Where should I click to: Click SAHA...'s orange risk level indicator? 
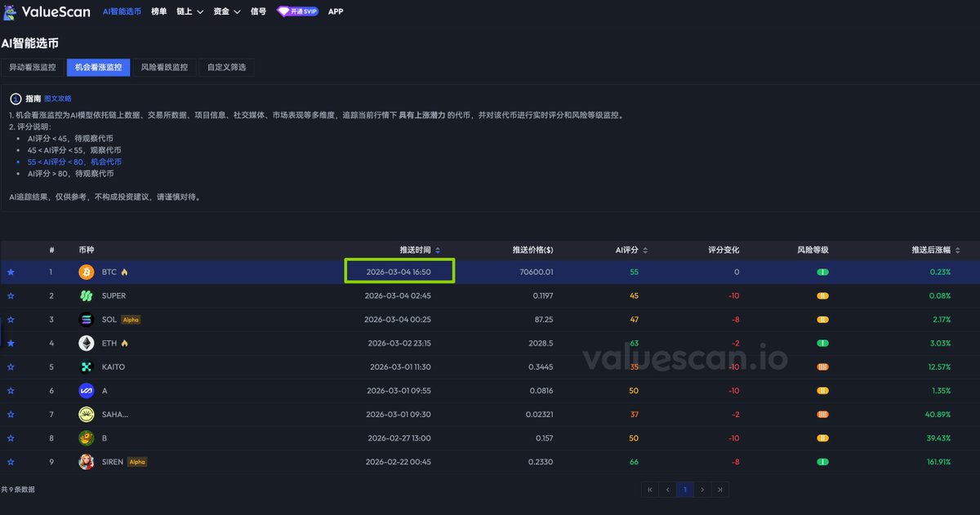[822, 415]
